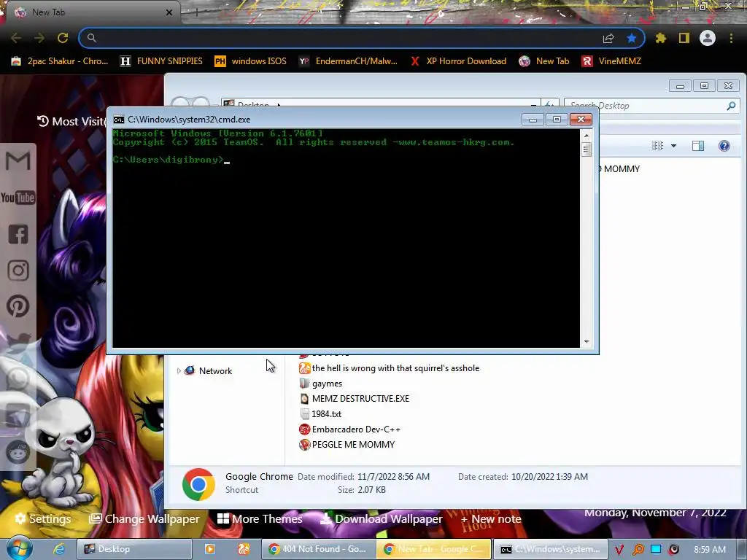The image size is (747, 560).
Task: Click the Reddit sidebar icon
Action: (x=18, y=451)
